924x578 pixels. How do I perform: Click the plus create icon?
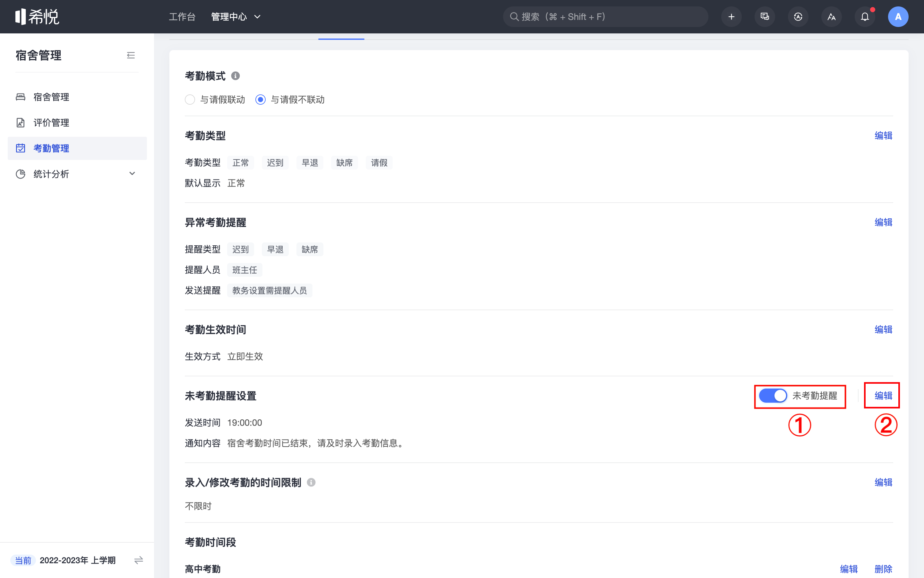[x=731, y=17]
